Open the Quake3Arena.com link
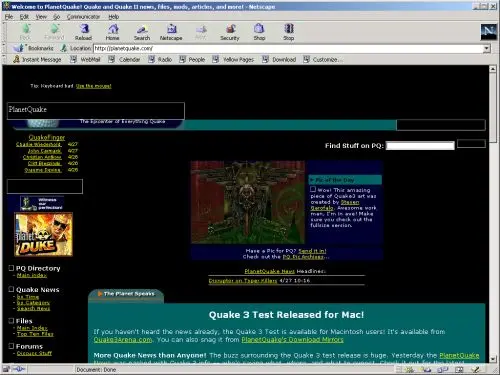Screen dimensions: 500x375 click(x=123, y=340)
